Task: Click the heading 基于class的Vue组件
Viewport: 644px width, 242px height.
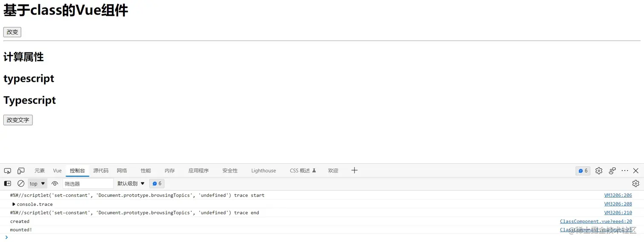Action: point(66,11)
